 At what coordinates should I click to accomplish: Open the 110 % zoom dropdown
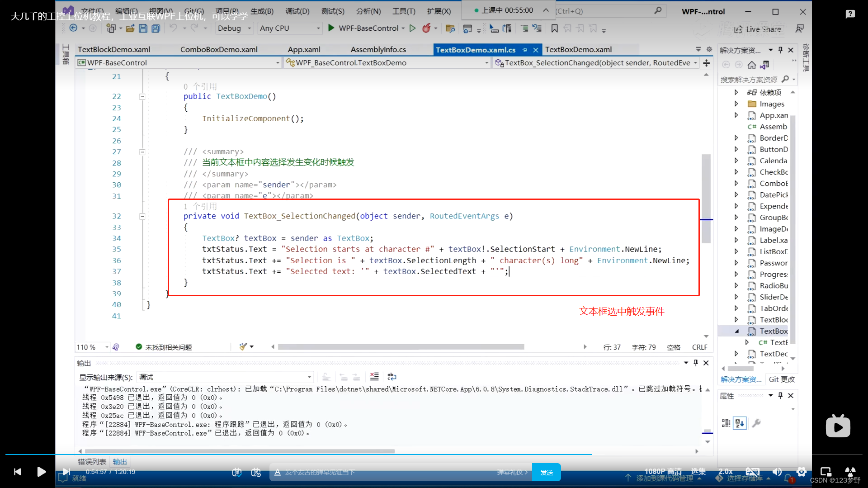93,347
